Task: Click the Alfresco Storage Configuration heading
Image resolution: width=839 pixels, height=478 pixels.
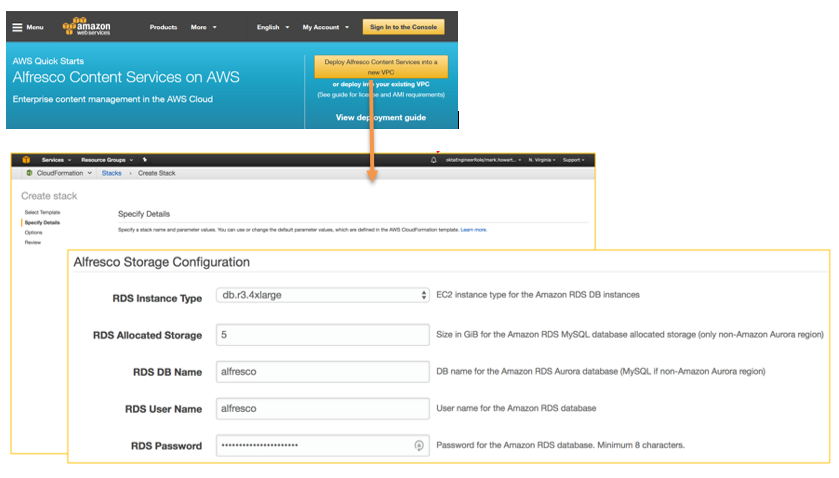Action: (x=162, y=262)
